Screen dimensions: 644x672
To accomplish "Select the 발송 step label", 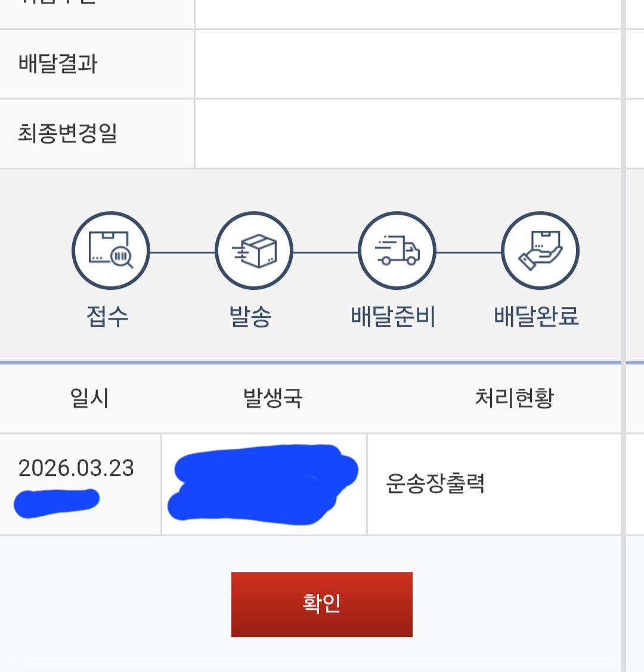I will click(250, 316).
